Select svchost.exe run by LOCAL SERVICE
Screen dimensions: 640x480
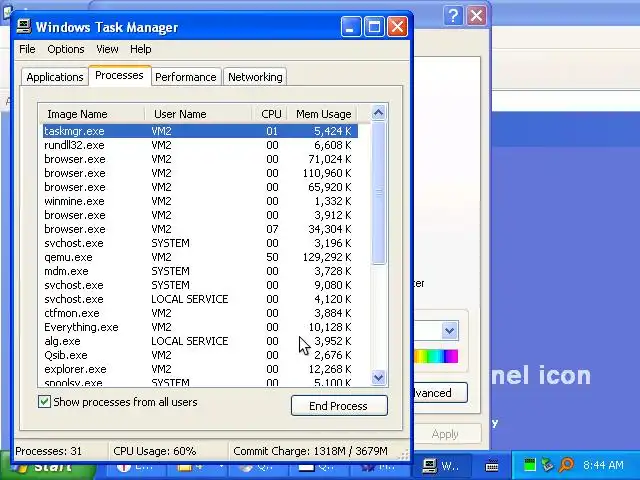click(x=200, y=299)
